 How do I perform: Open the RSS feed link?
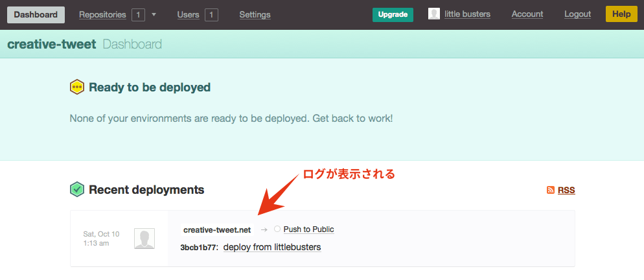click(566, 190)
